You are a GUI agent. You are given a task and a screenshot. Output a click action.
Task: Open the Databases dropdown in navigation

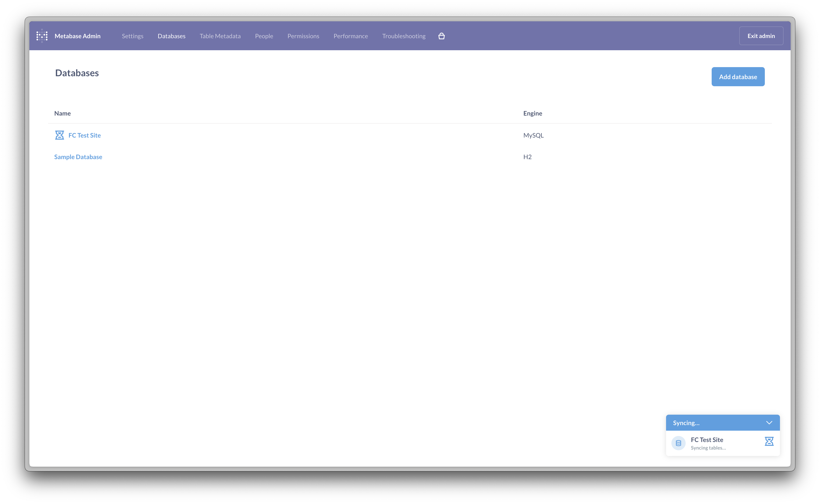(x=172, y=36)
